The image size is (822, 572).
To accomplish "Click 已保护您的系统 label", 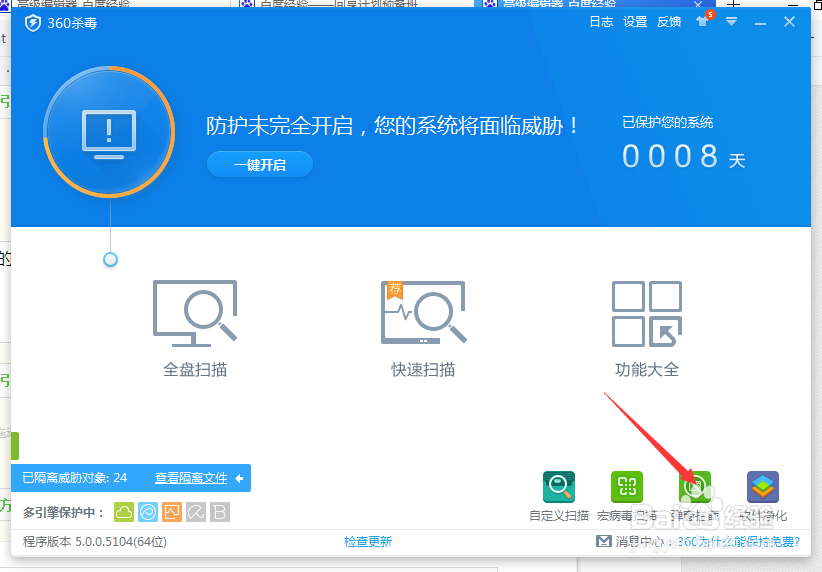I will click(x=667, y=123).
